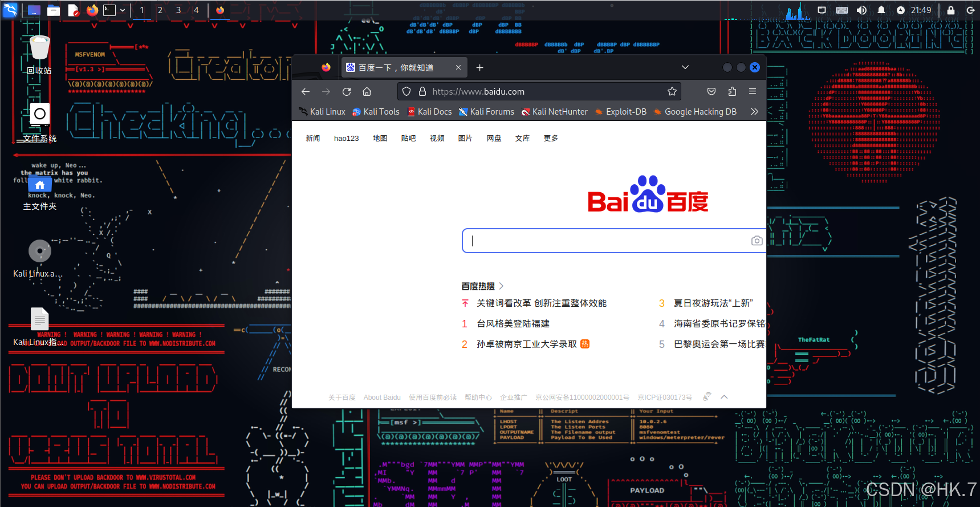Click the tracking protection shield icon
The height and width of the screenshot is (507, 980).
pyautogui.click(x=406, y=91)
